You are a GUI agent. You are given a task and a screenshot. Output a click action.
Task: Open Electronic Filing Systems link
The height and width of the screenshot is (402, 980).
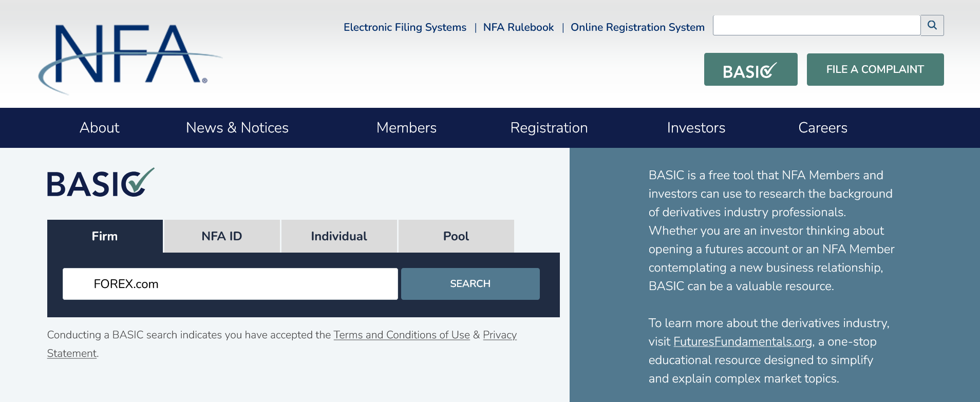click(405, 27)
